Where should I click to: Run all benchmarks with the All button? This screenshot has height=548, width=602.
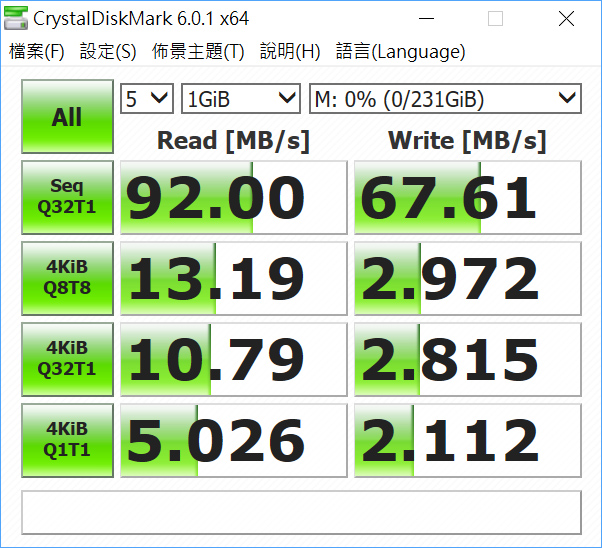(x=67, y=116)
